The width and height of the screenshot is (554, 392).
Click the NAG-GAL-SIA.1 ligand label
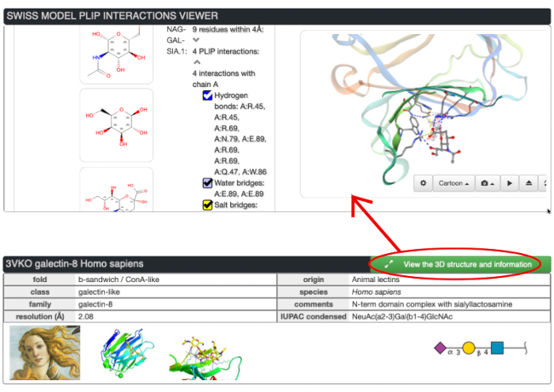pos(176,40)
